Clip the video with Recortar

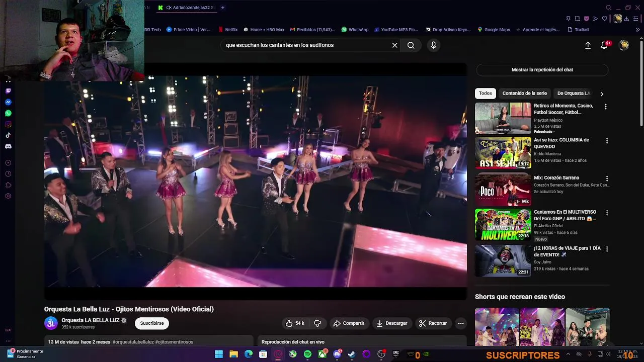[x=433, y=323]
